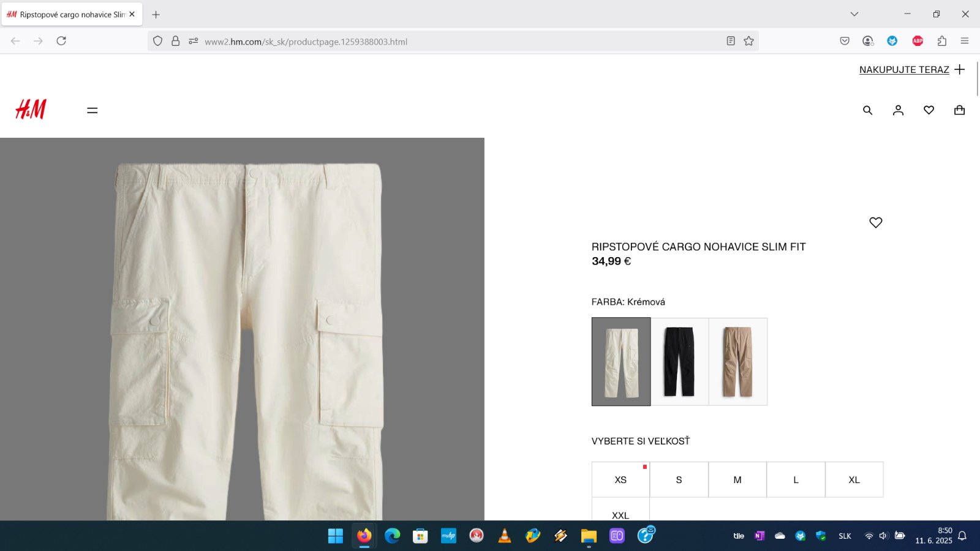The width and height of the screenshot is (980, 551).
Task: Click the H&M logo
Action: coord(31,110)
